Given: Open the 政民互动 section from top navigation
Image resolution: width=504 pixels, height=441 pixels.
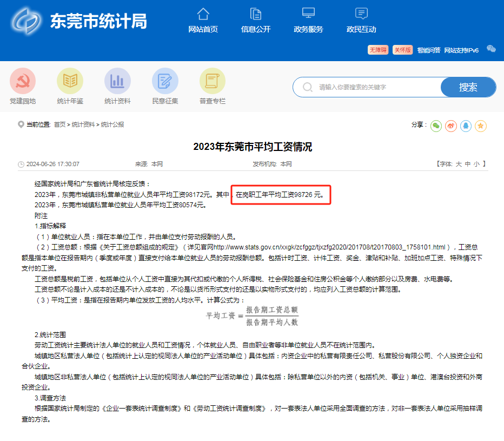Looking at the screenshot, I should coord(361,22).
